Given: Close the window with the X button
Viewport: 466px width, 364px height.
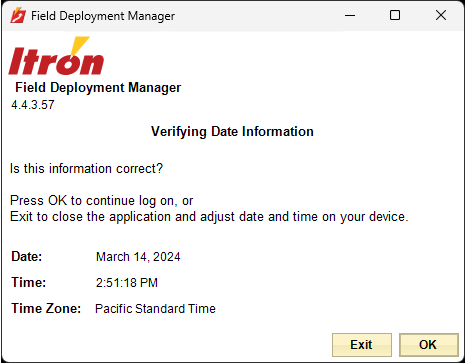Looking at the screenshot, I should click(441, 15).
